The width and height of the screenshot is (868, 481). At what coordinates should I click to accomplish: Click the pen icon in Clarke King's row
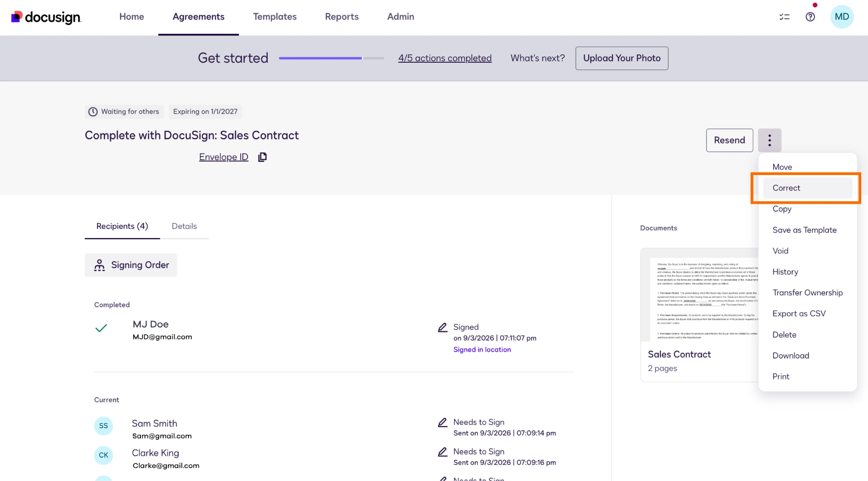[x=442, y=452]
